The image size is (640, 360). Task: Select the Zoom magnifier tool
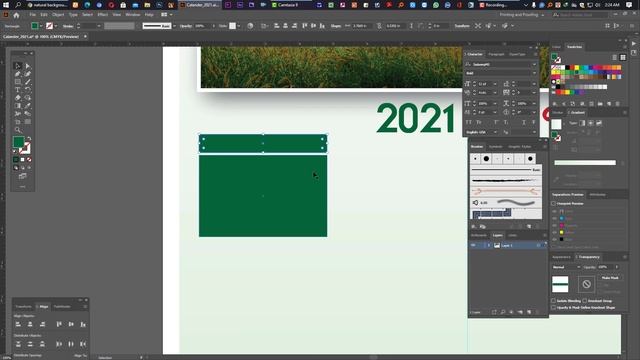pos(18,130)
